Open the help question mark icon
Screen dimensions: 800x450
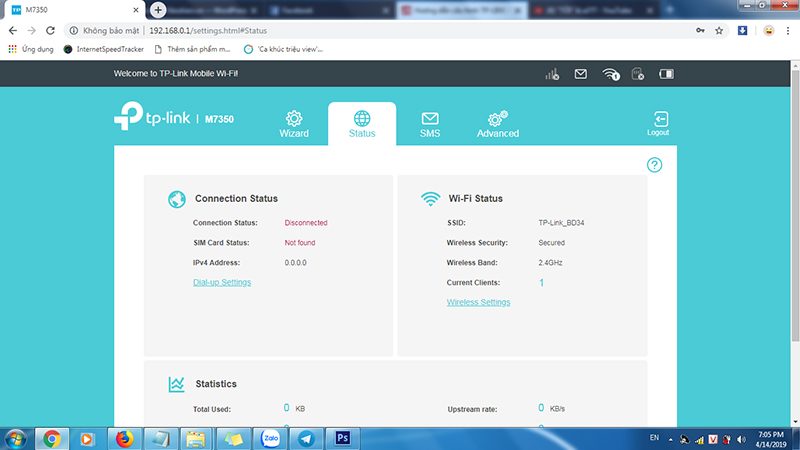point(654,165)
